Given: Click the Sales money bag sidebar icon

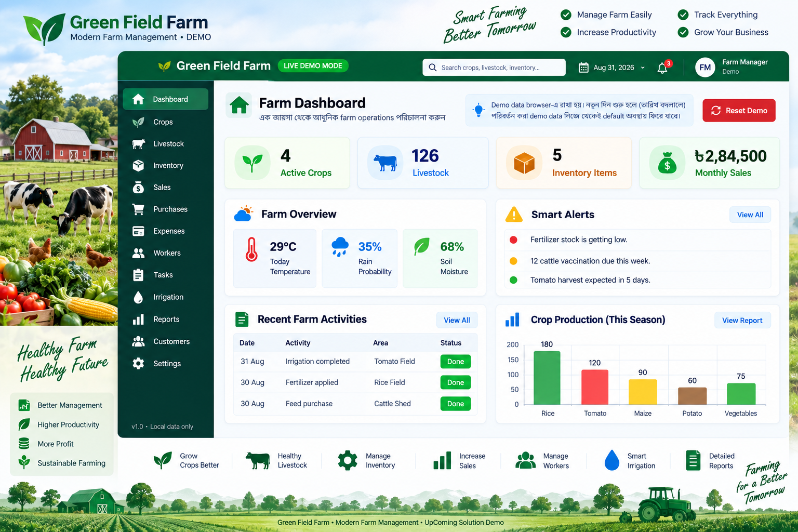Looking at the screenshot, I should point(138,188).
